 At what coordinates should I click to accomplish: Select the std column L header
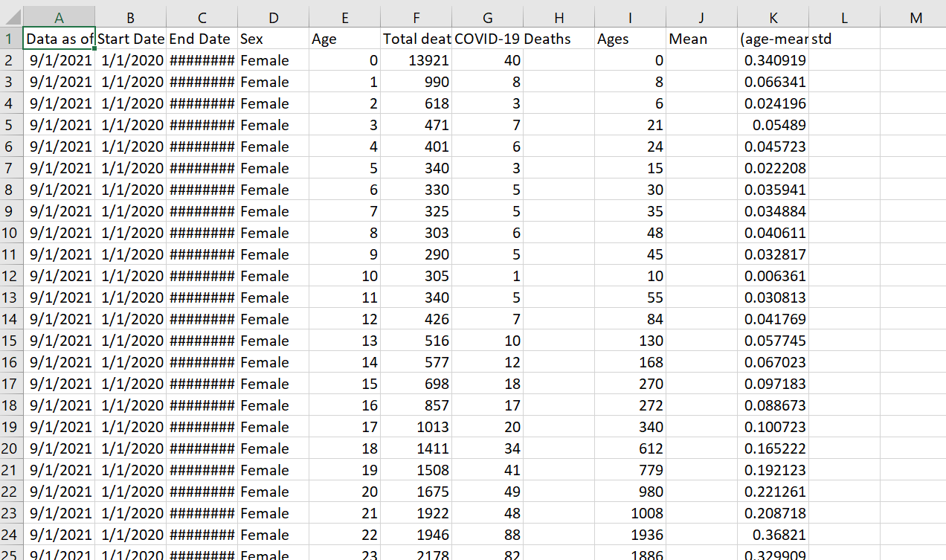[844, 16]
